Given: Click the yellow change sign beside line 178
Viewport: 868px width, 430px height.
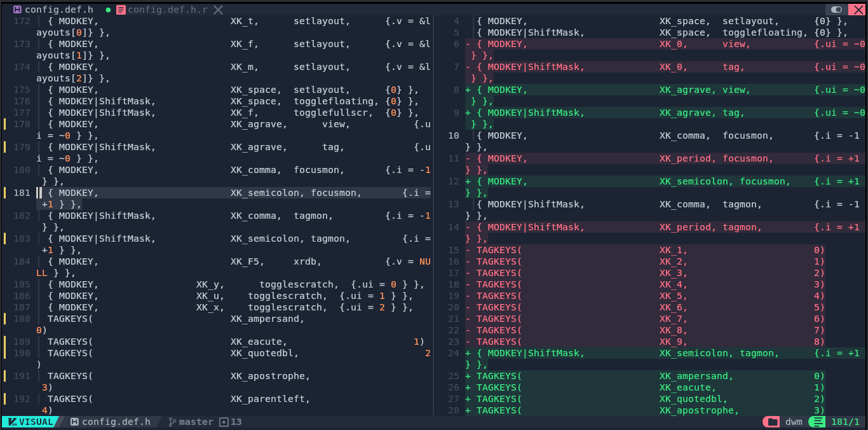Looking at the screenshot, I should (x=5, y=124).
